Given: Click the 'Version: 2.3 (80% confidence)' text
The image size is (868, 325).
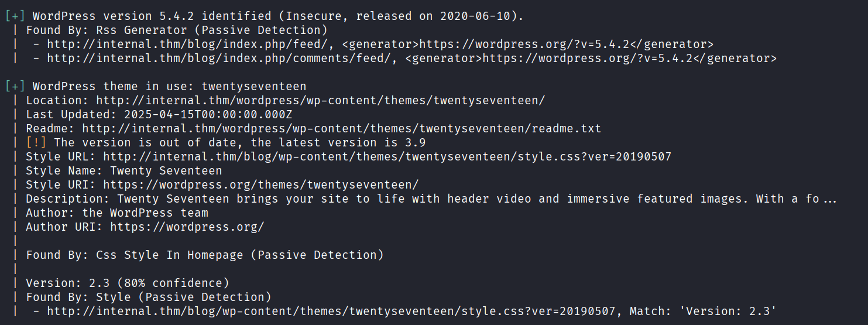Looking at the screenshot, I should coord(128,283).
